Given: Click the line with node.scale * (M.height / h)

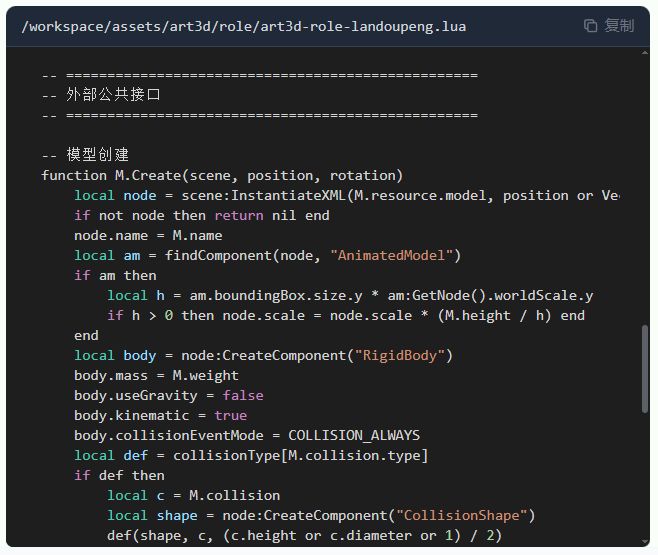Looking at the screenshot, I should pos(346,315).
